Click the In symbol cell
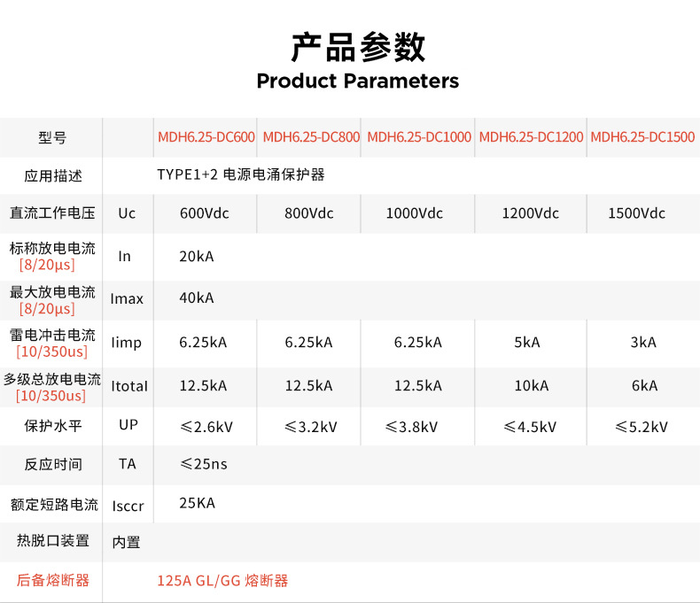The image size is (700, 603). (x=125, y=257)
